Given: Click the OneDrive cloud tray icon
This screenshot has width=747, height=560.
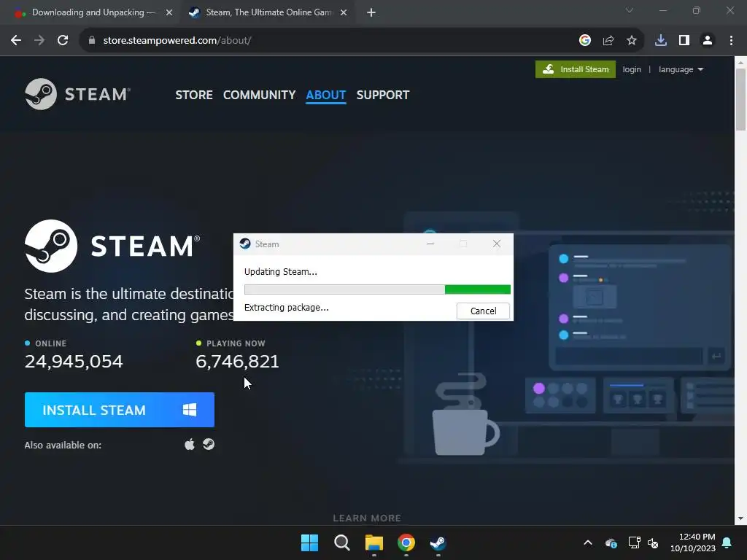Looking at the screenshot, I should 611,542.
